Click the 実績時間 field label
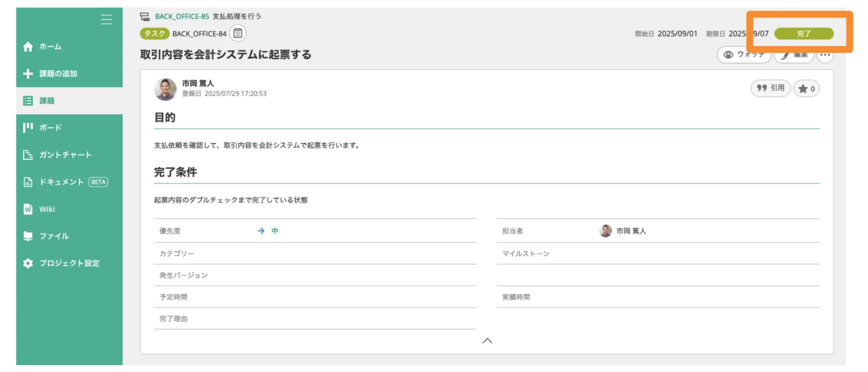 pos(516,297)
